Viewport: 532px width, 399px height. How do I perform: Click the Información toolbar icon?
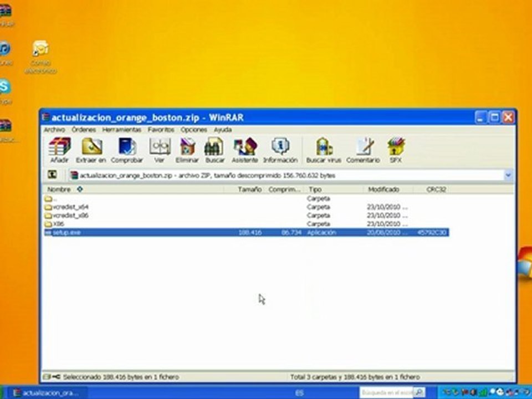(x=280, y=150)
